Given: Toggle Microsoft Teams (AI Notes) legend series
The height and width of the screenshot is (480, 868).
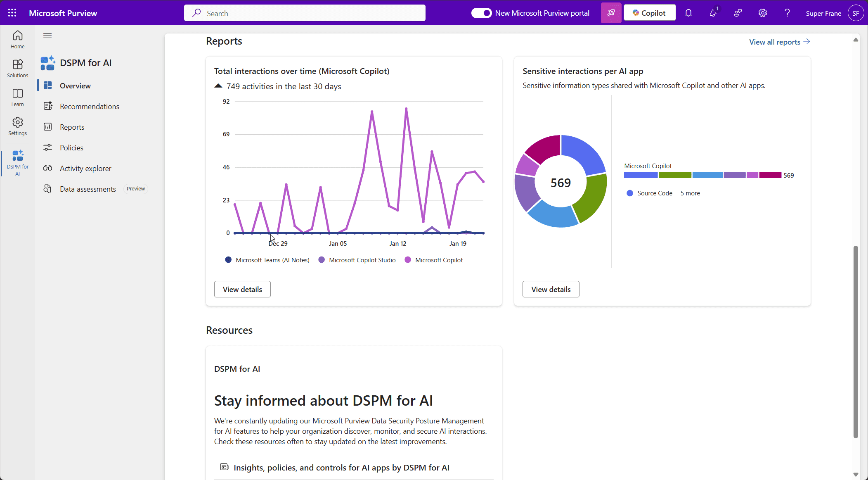Looking at the screenshot, I should [x=267, y=260].
